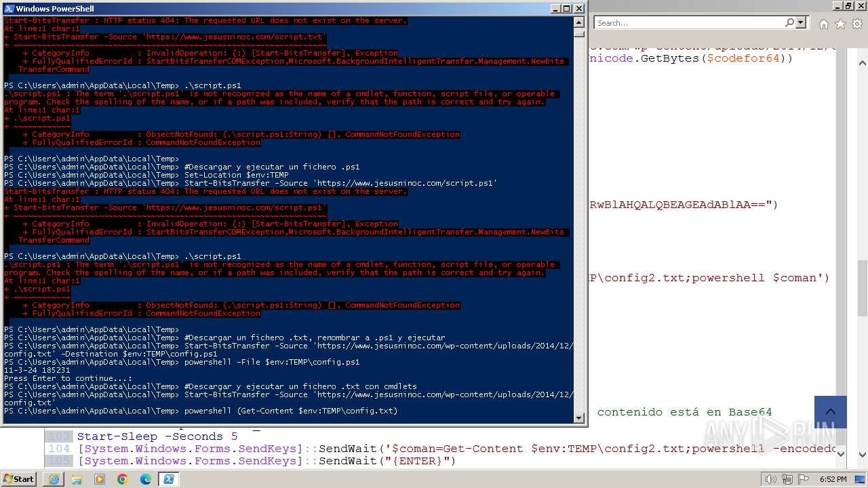This screenshot has height=488, width=868.
Task: Open Internet Explorer Tools gear icon
Action: coord(857,24)
